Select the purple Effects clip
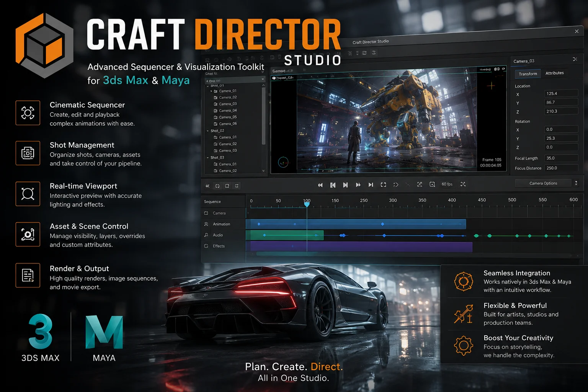The width and height of the screenshot is (588, 392). [x=361, y=247]
